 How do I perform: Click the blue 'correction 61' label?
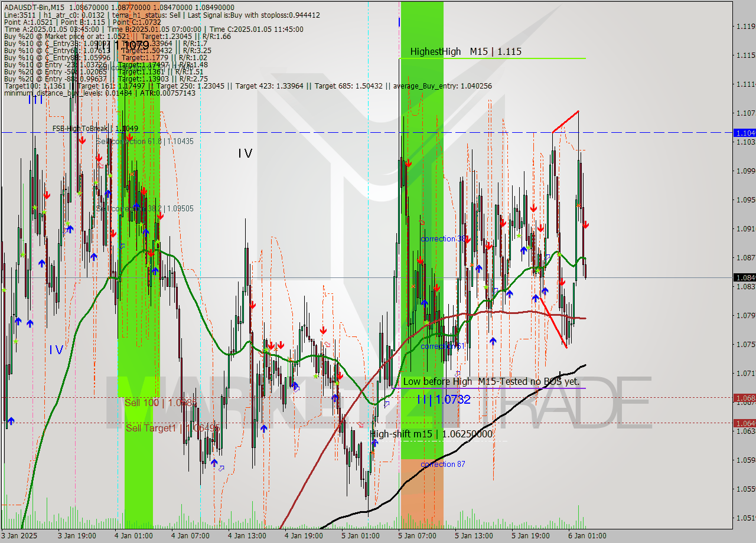coord(443,346)
